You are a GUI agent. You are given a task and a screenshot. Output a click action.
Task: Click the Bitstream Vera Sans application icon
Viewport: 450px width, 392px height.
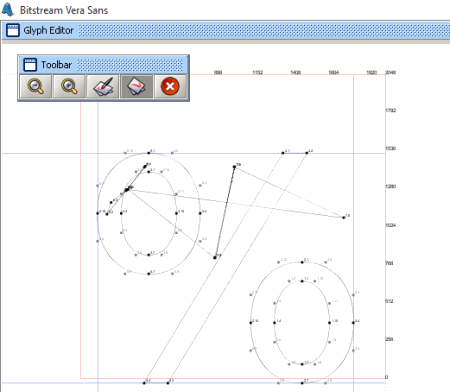8,9
